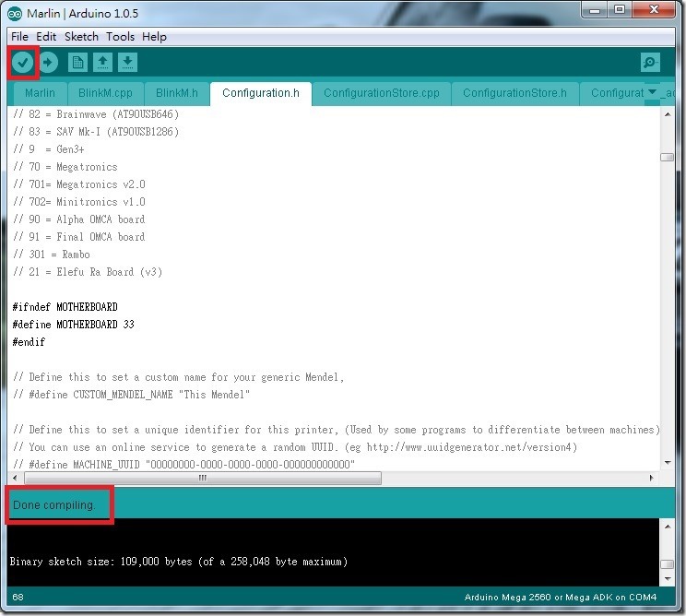Click the Verify (checkmark) compile button

(23, 63)
